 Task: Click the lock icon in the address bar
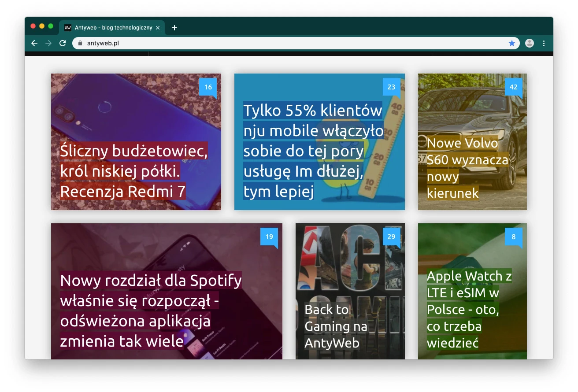80,43
